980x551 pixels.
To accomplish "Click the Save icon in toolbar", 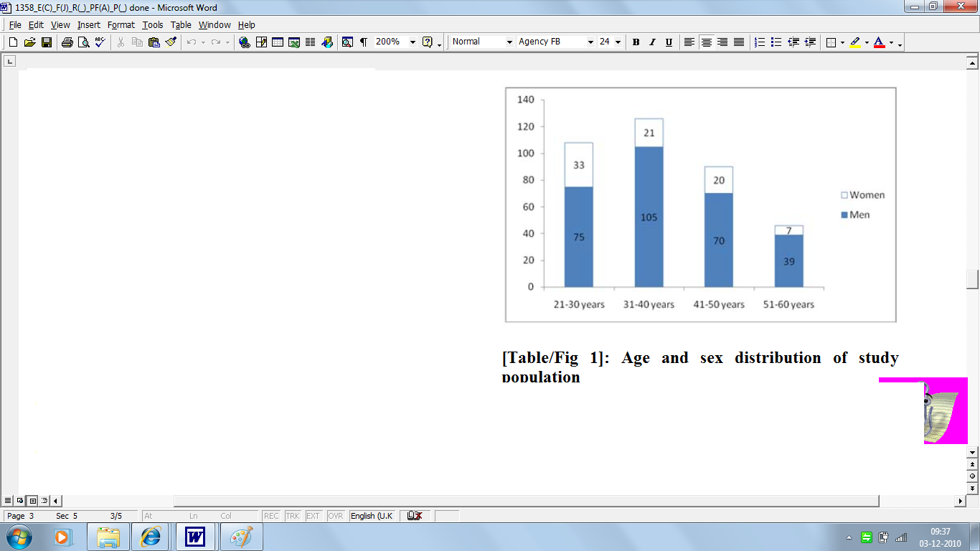I will (47, 42).
